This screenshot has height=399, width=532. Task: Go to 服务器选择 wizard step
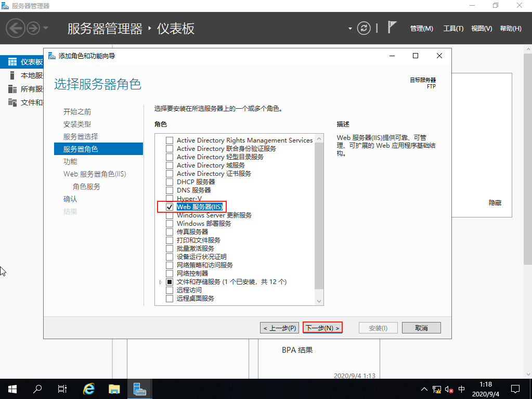81,137
